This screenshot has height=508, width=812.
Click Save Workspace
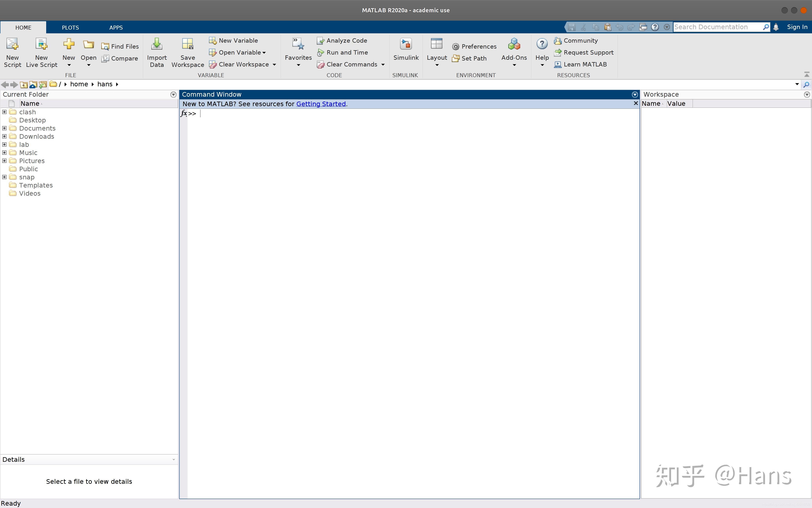(188, 52)
